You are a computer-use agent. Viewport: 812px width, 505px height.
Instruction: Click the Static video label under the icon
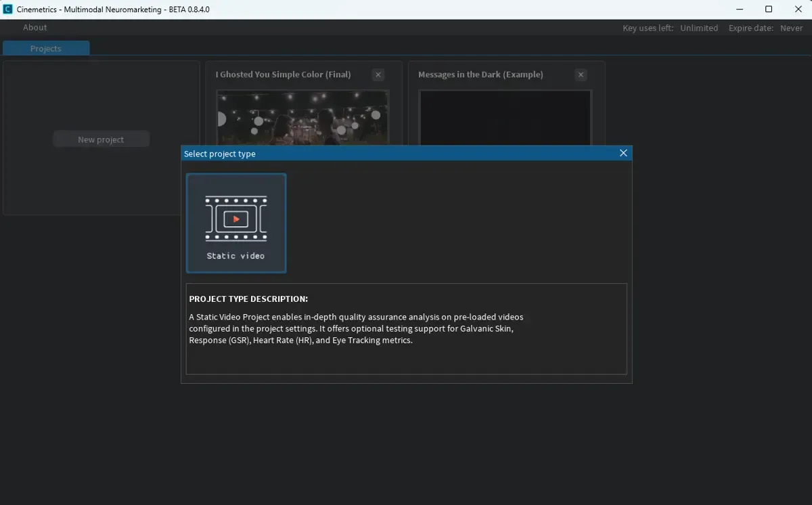coord(235,256)
